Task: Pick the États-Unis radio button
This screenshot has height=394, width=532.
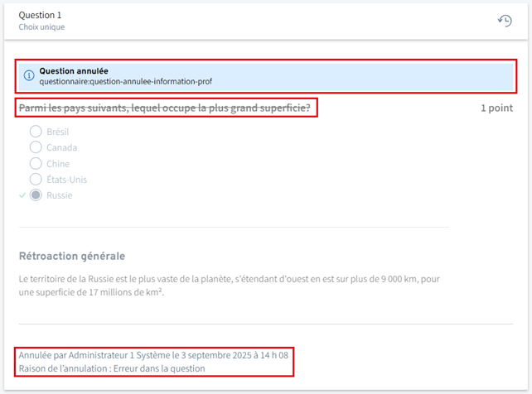Action: pyautogui.click(x=36, y=179)
